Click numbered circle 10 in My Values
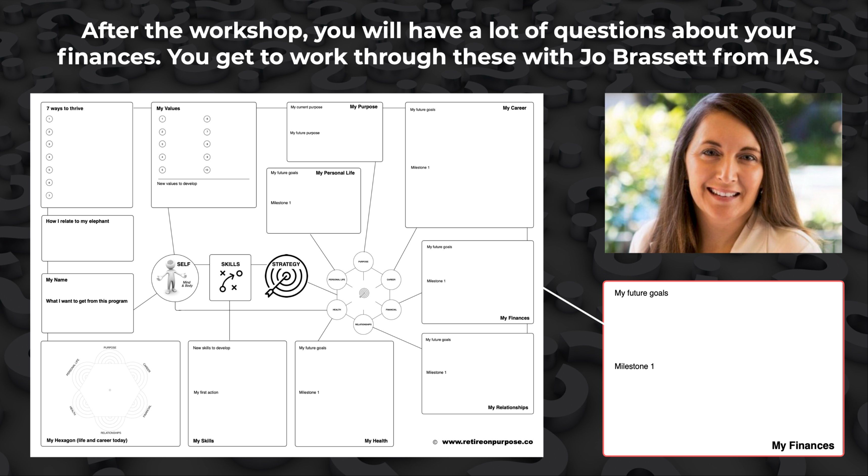 (x=207, y=170)
